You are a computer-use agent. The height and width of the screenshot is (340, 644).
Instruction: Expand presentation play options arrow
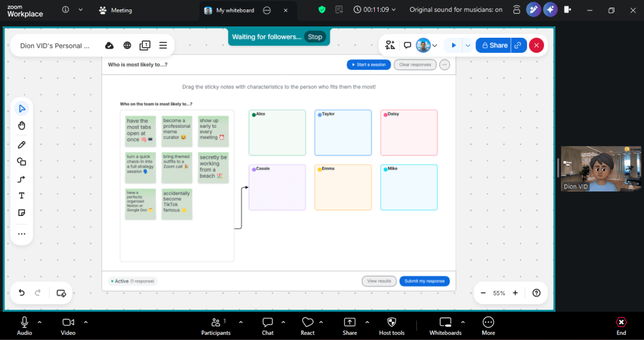point(468,45)
